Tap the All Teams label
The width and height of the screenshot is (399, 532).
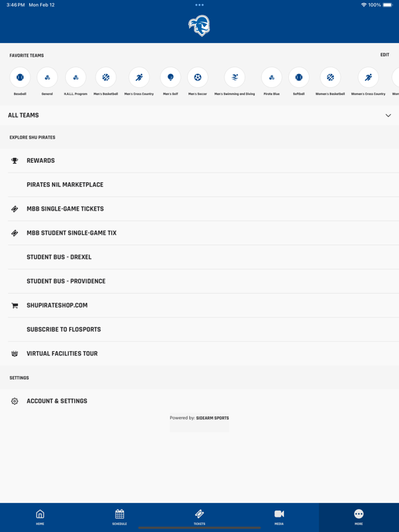tap(24, 116)
